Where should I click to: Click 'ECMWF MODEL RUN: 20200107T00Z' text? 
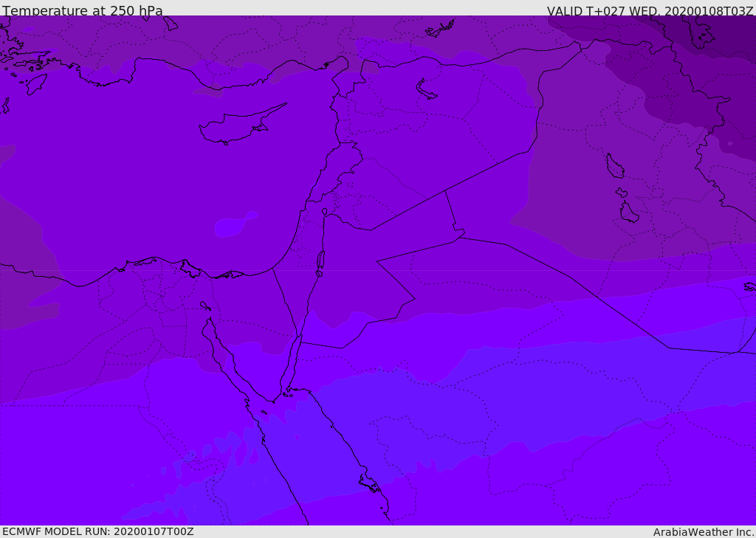coord(98,531)
